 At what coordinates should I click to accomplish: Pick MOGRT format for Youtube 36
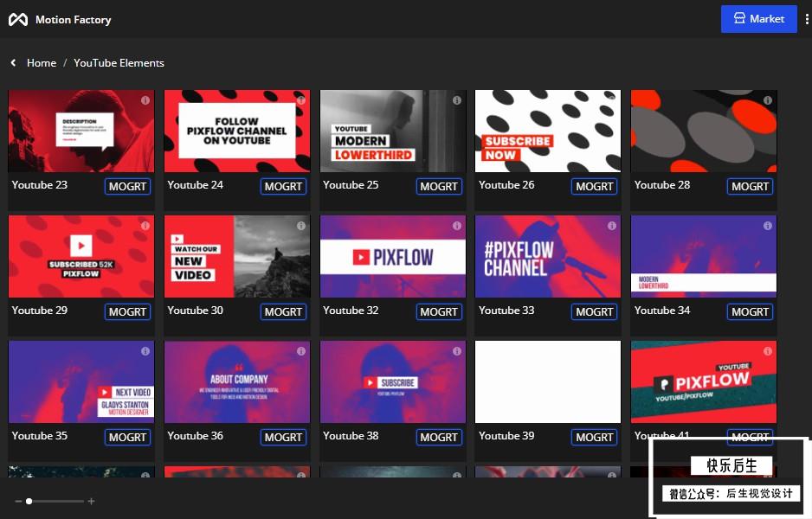click(283, 437)
